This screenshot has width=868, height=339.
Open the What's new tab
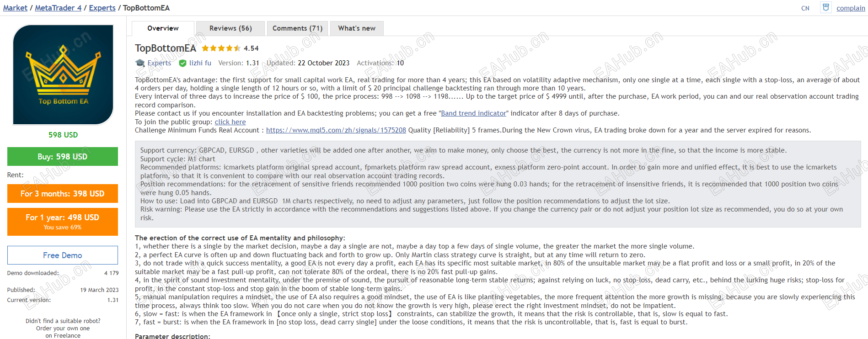click(x=357, y=28)
